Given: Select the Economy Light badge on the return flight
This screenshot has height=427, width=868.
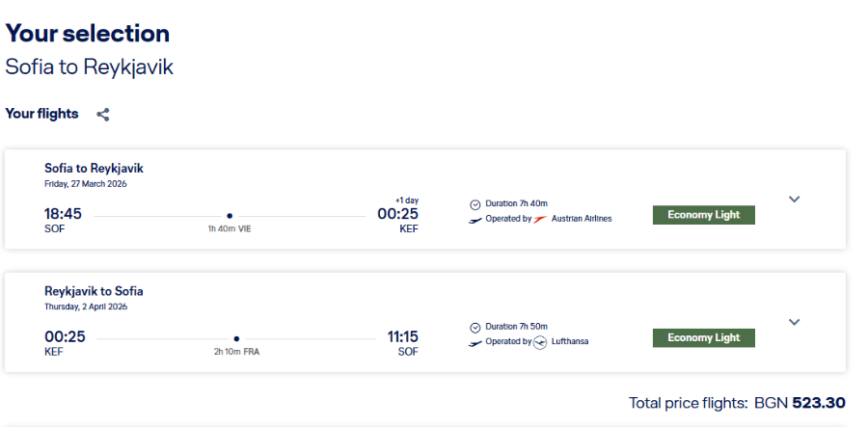Looking at the screenshot, I should pos(704,337).
